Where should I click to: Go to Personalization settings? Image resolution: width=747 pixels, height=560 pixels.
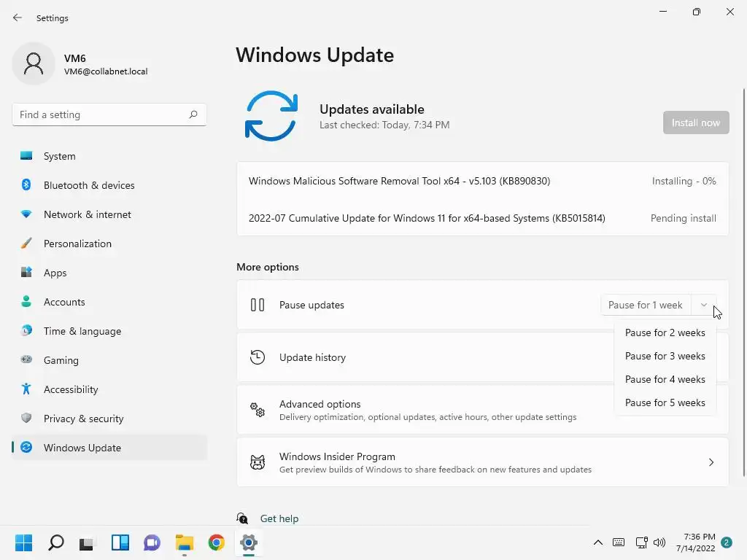pos(109,244)
